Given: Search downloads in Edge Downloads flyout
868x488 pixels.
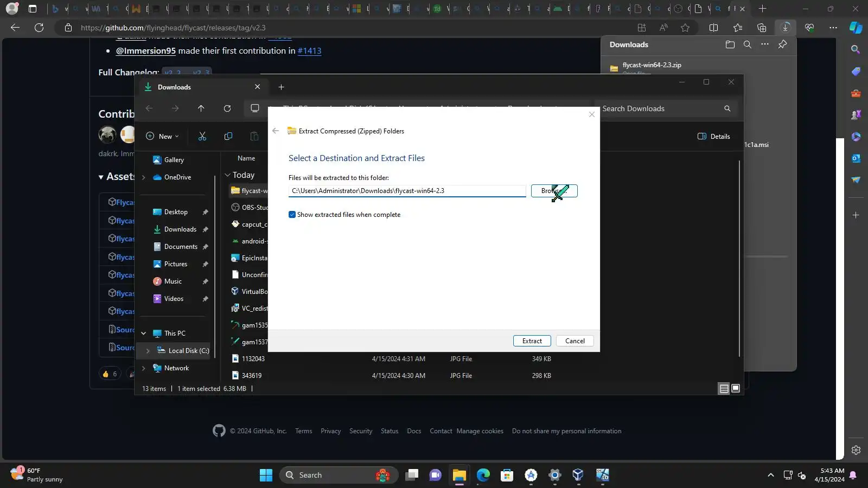Looking at the screenshot, I should coord(748,44).
